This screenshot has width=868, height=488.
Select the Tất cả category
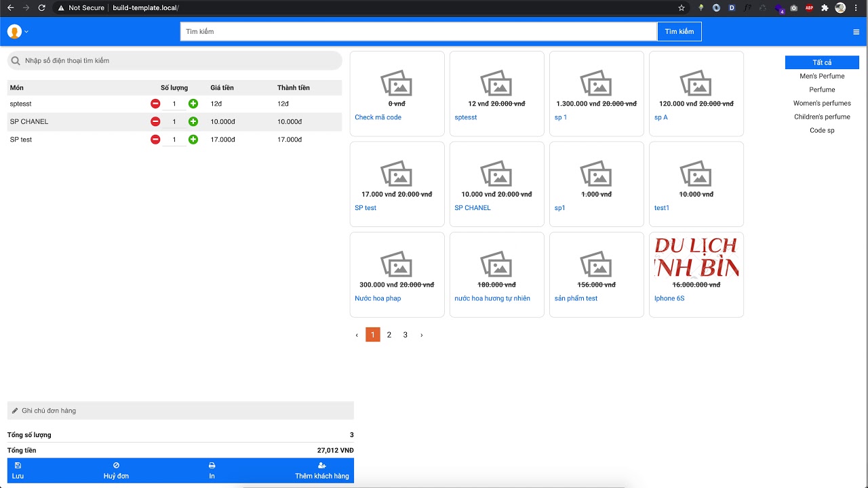(822, 62)
